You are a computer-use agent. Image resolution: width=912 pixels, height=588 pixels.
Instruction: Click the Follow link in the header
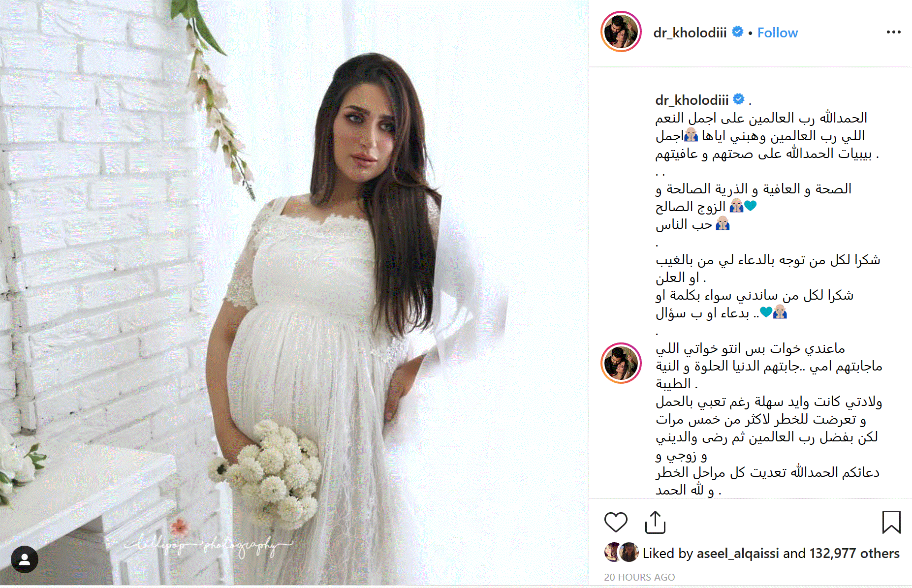(x=777, y=33)
